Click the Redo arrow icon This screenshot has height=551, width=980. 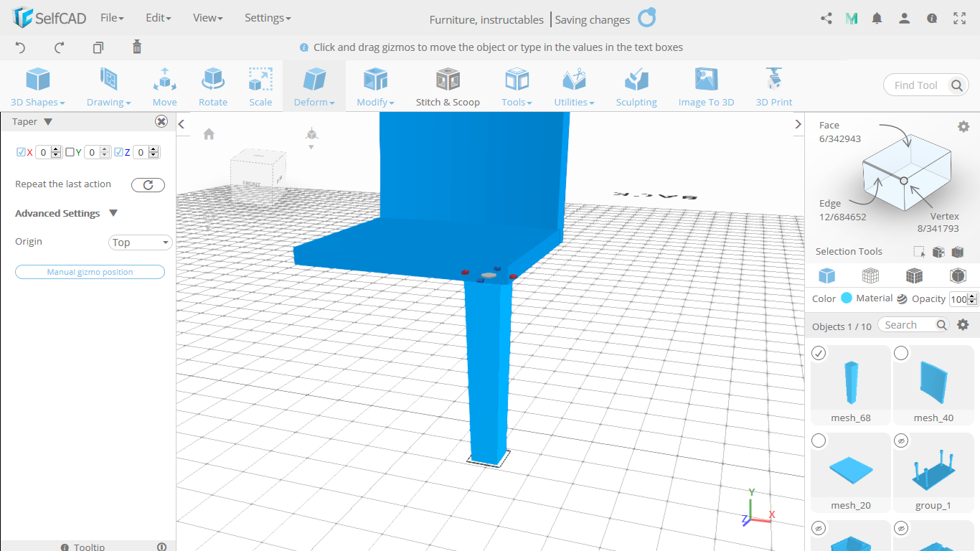pos(60,47)
